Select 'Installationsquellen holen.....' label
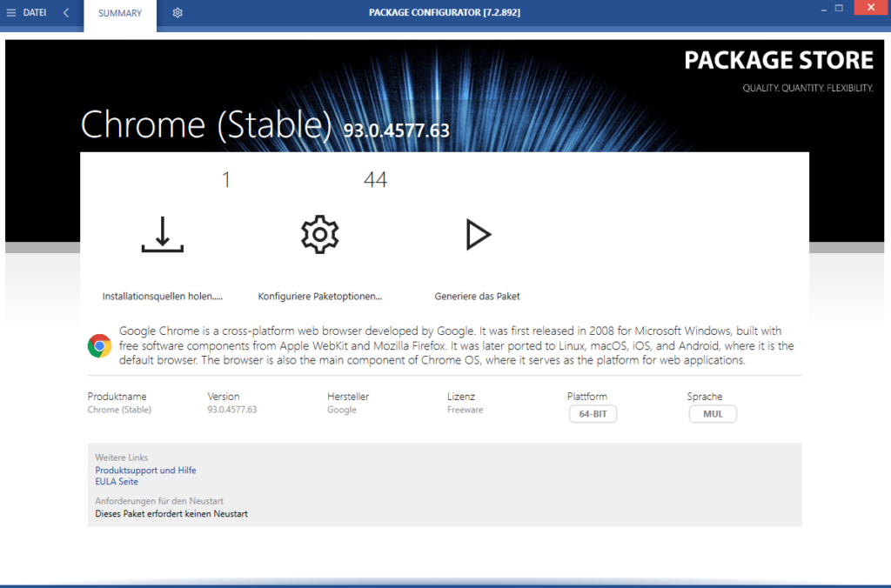Image resolution: width=891 pixels, height=588 pixels. pyautogui.click(x=163, y=296)
